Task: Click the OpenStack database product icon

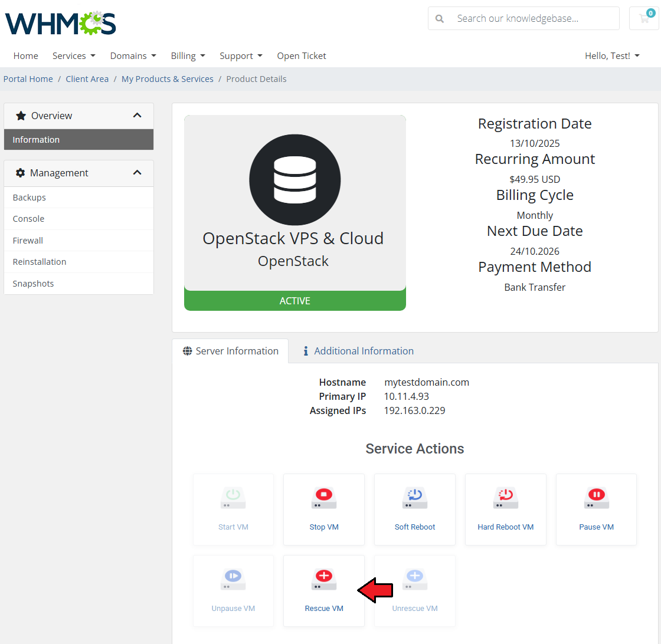Action: tap(294, 180)
